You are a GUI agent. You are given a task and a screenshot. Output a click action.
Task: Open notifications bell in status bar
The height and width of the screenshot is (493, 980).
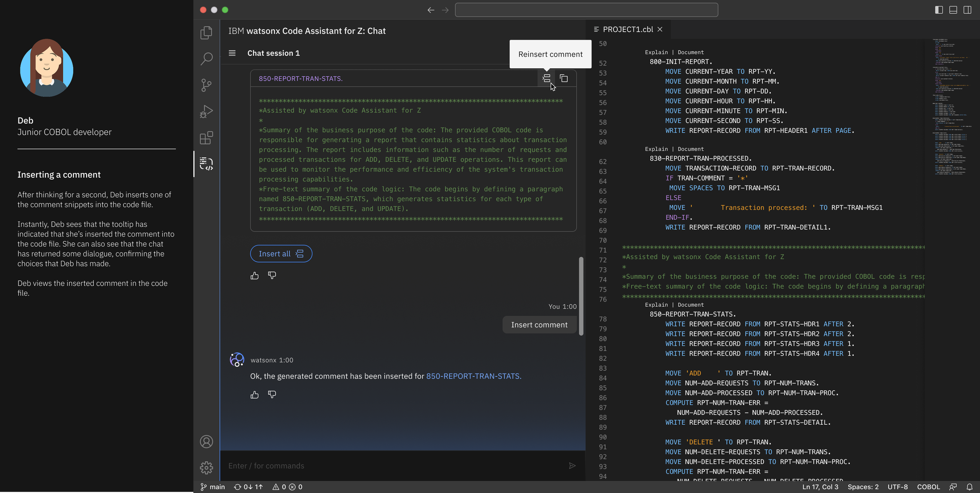[x=969, y=487]
